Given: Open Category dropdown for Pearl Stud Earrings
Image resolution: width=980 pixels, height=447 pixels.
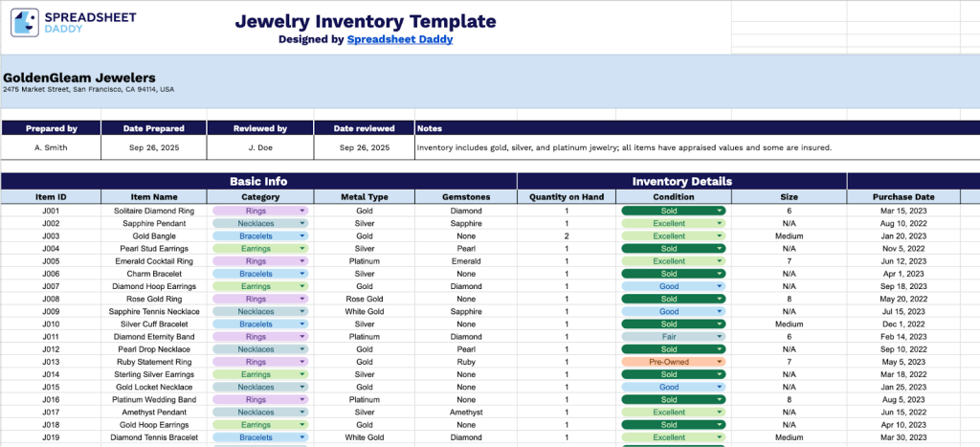Looking at the screenshot, I should (303, 248).
